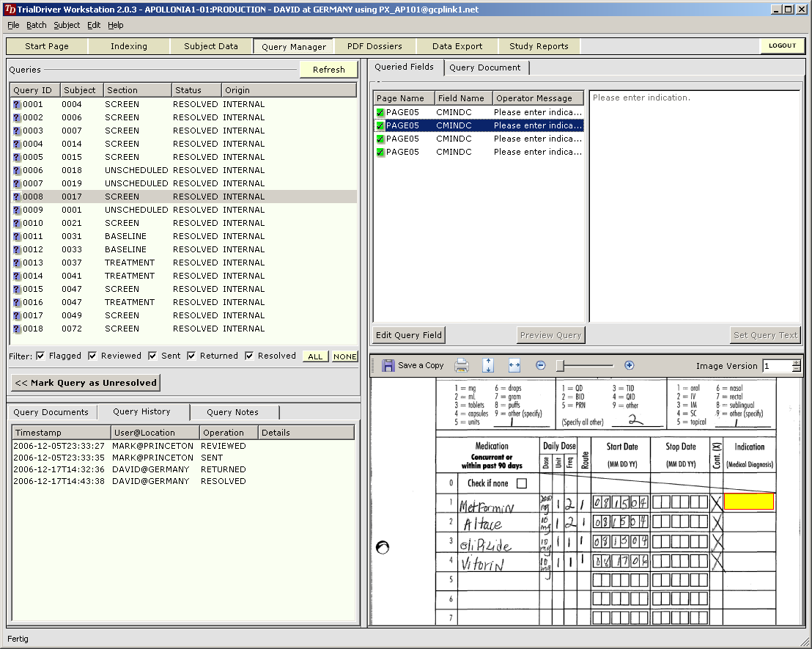Click the green check icon of first PAGE05 row
812x649 pixels.
(x=380, y=112)
